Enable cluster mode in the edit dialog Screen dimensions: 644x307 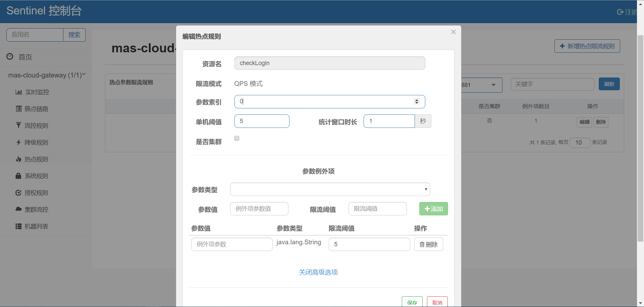(x=237, y=138)
